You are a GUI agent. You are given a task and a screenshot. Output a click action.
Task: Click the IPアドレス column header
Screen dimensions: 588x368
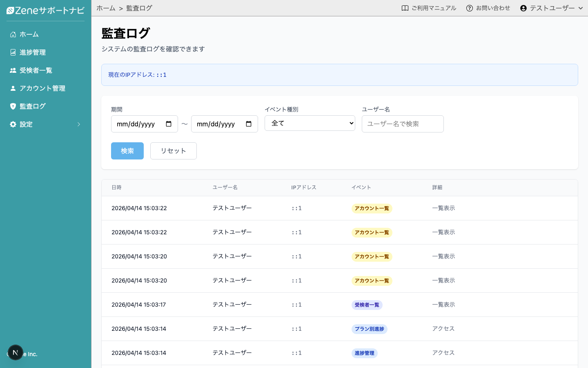tap(304, 187)
